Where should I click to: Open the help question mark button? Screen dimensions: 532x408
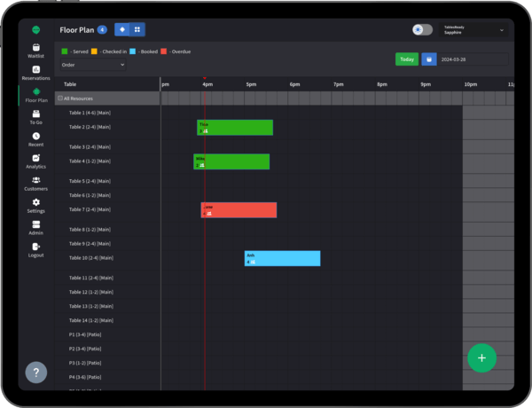[36, 373]
